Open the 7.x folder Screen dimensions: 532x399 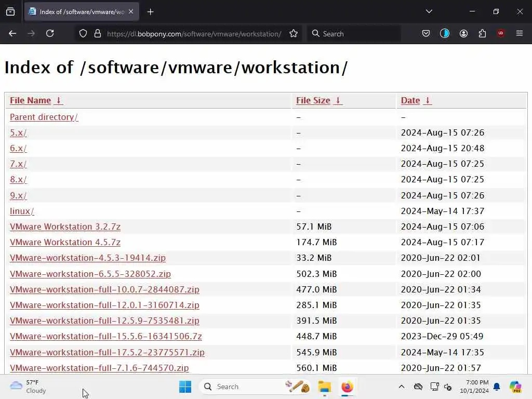pos(18,164)
